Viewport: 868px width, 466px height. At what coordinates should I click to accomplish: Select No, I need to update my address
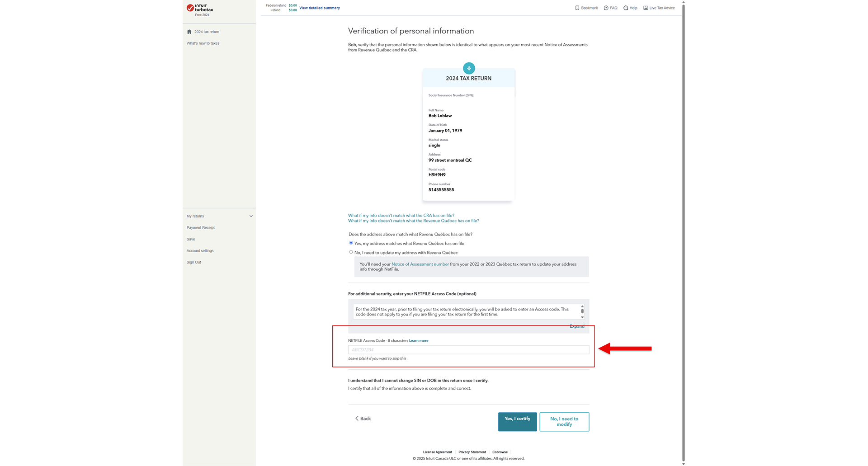coord(351,252)
